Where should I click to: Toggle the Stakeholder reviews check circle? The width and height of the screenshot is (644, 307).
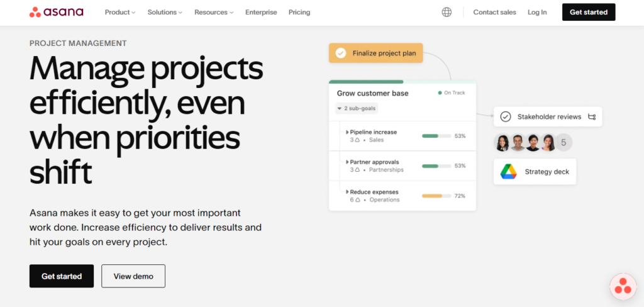505,117
